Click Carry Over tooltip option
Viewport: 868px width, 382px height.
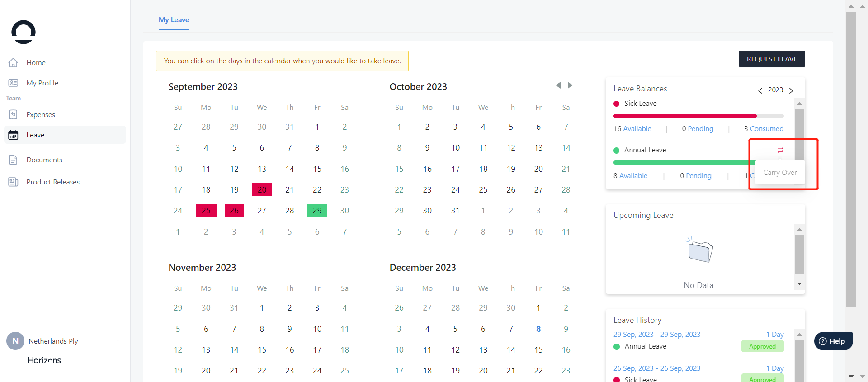pos(780,173)
